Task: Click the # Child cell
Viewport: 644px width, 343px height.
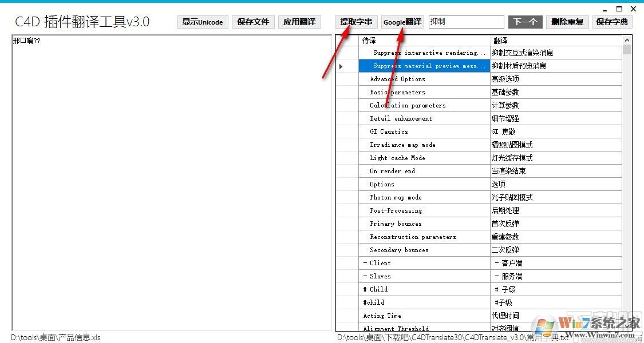Action: pyautogui.click(x=424, y=289)
